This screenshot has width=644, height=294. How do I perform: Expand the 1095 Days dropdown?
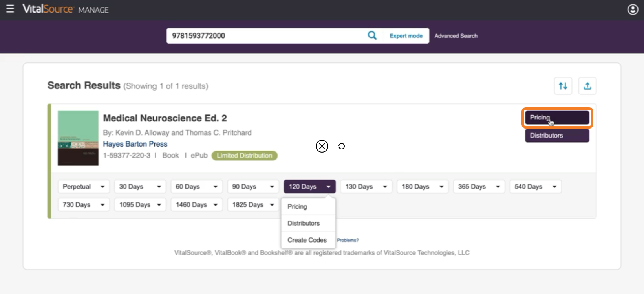tap(140, 205)
